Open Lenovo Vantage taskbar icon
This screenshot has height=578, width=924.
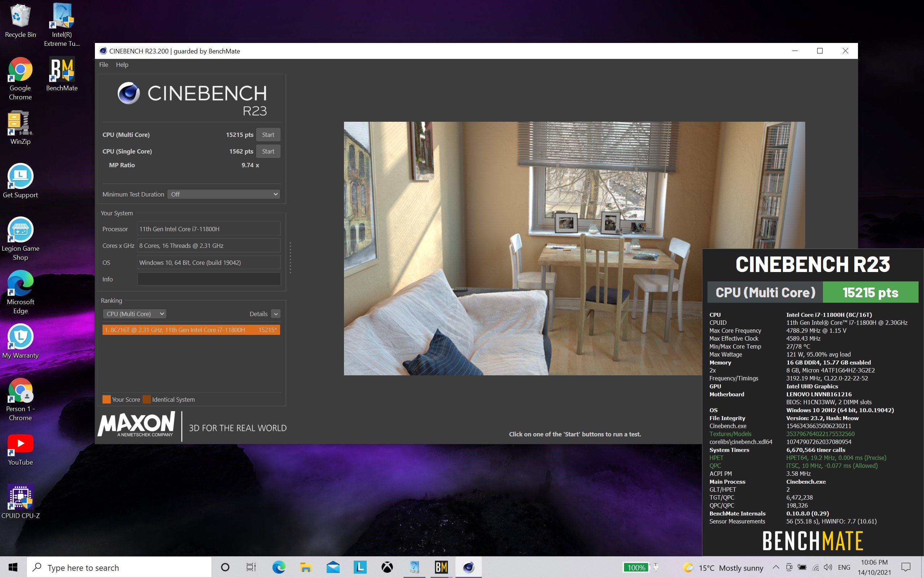click(360, 567)
